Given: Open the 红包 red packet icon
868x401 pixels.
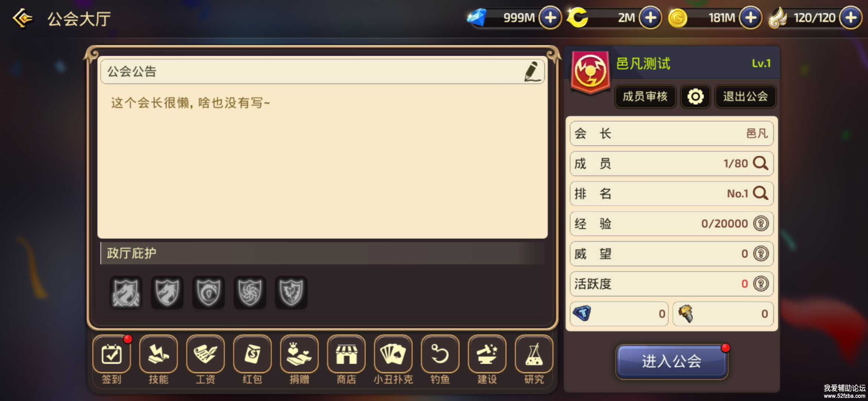Looking at the screenshot, I should coord(252,355).
